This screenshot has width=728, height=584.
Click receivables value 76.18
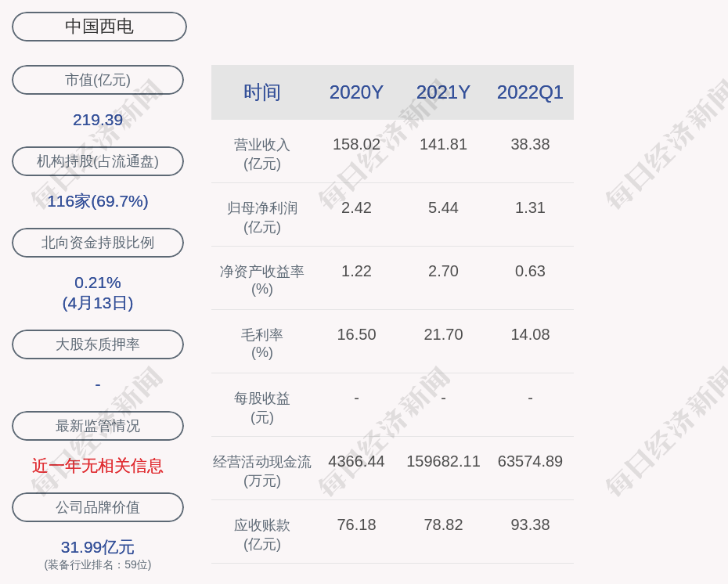tap(357, 525)
